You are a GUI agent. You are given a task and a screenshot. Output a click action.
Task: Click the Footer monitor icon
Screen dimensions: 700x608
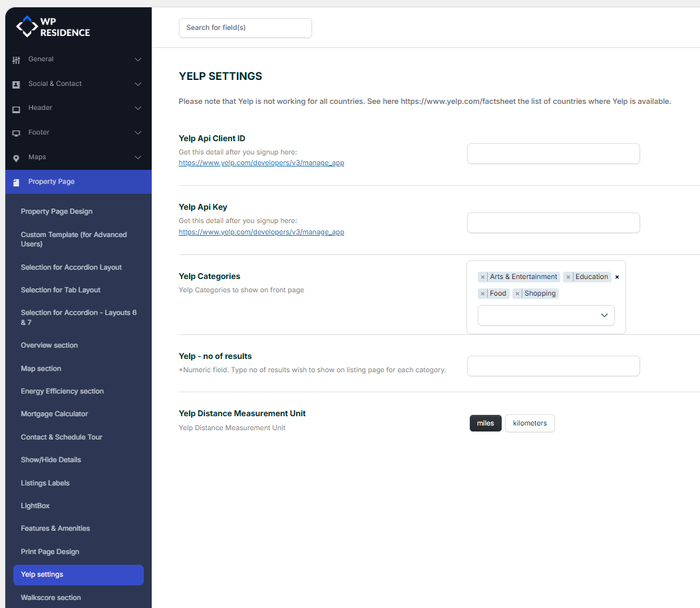pyautogui.click(x=16, y=133)
